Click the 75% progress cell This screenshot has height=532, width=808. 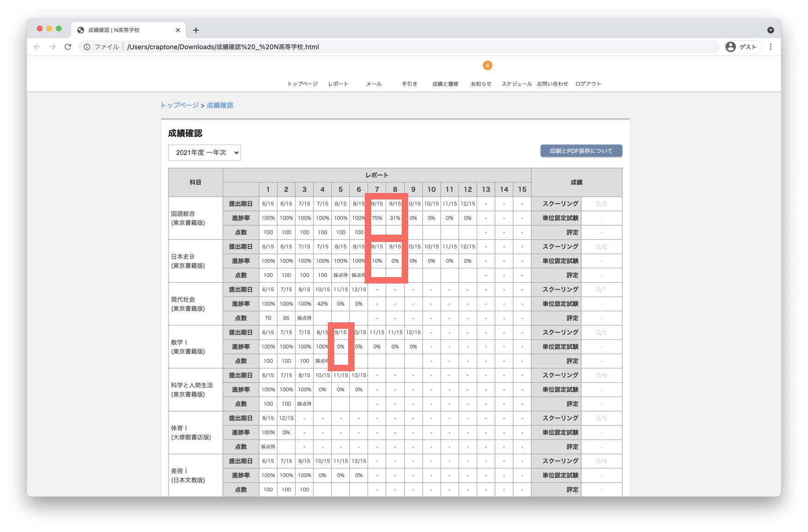[377, 218]
